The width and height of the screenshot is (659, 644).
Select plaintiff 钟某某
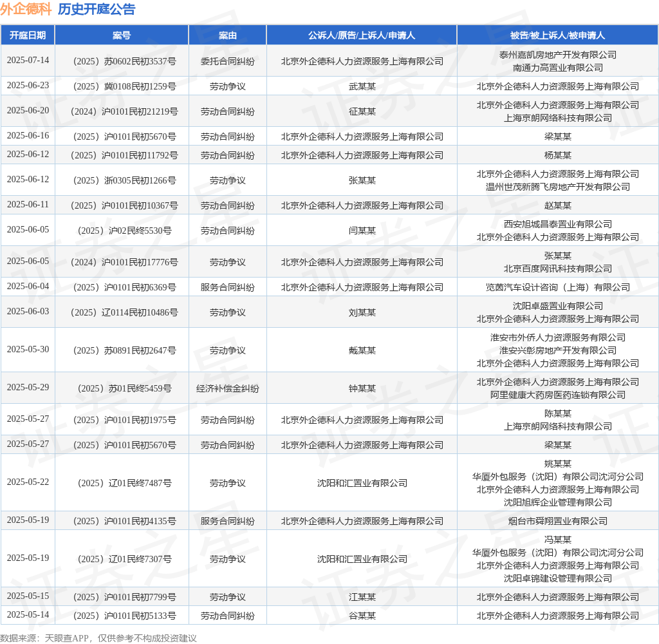tap(362, 388)
